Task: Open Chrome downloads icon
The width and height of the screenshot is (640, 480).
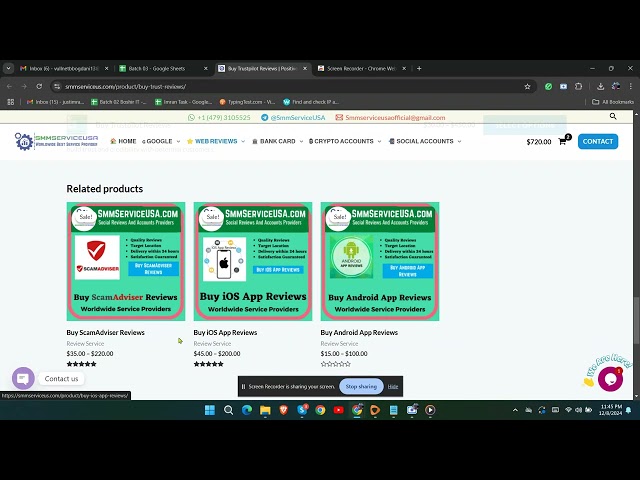Action: [600, 87]
